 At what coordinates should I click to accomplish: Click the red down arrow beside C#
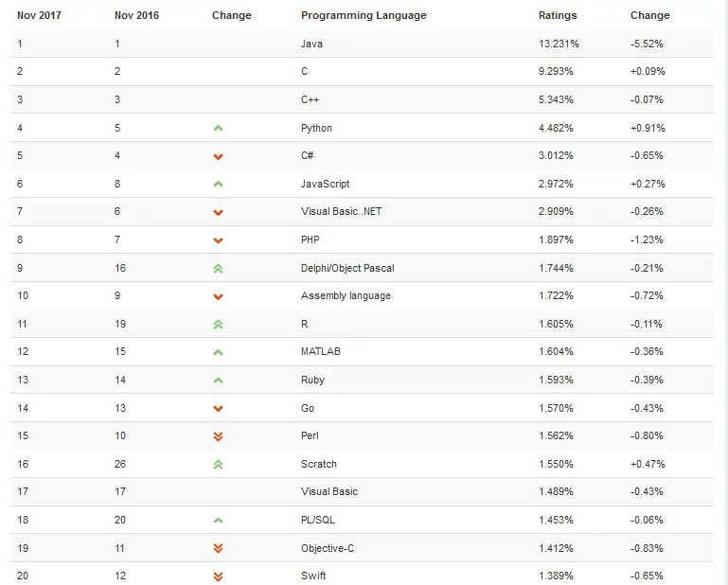(x=219, y=156)
